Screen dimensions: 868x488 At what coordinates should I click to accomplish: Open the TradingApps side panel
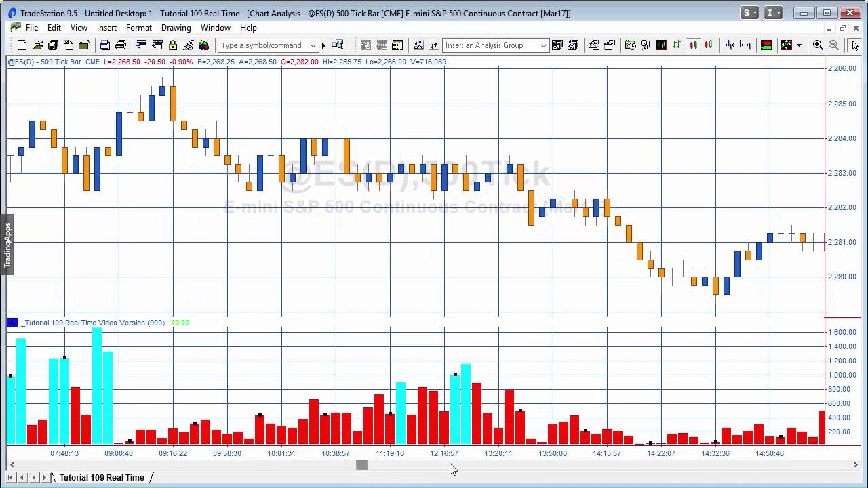[x=7, y=245]
